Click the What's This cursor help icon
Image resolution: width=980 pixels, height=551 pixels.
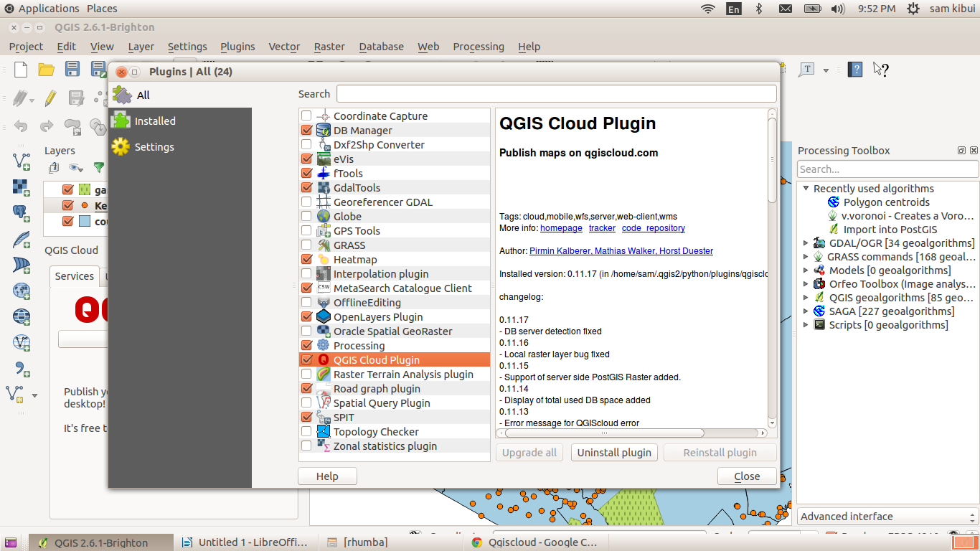881,70
